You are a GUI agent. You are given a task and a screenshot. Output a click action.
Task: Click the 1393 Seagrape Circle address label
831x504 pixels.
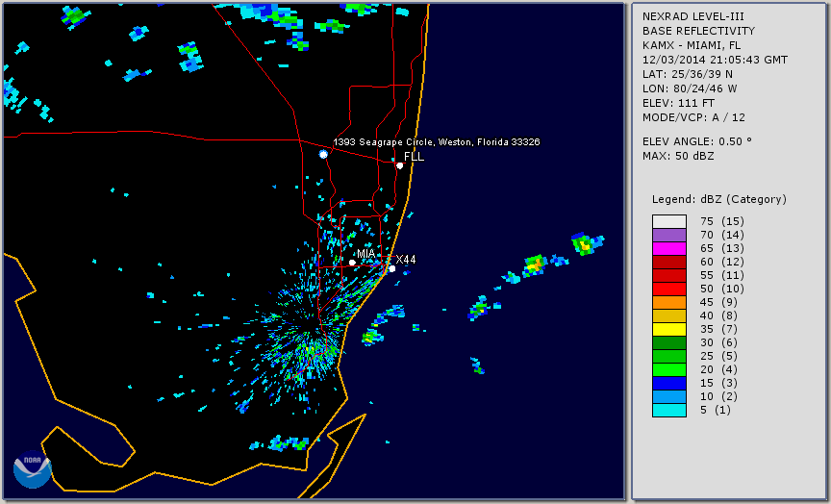436,142
